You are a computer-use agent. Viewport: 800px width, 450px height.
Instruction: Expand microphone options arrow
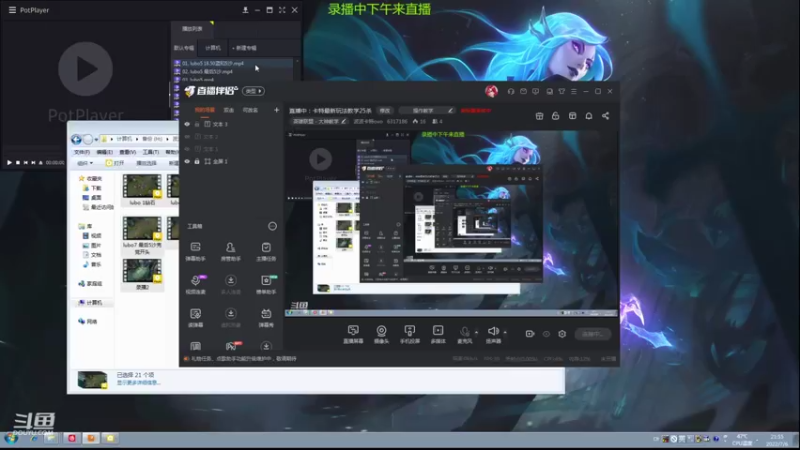point(477,332)
